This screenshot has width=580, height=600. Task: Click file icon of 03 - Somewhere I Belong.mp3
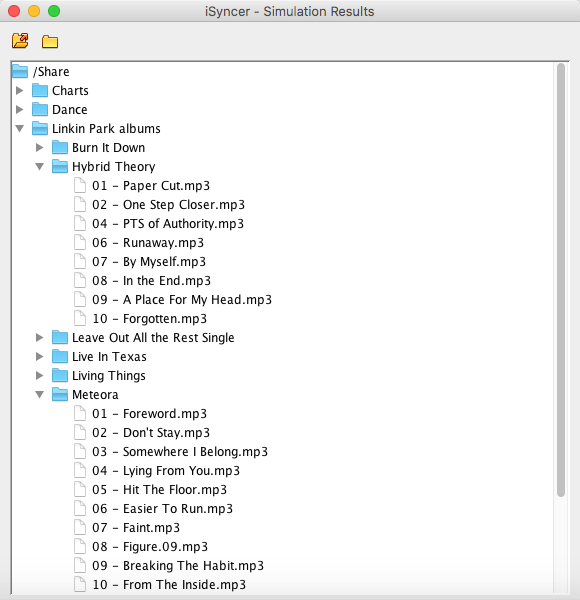[80, 452]
